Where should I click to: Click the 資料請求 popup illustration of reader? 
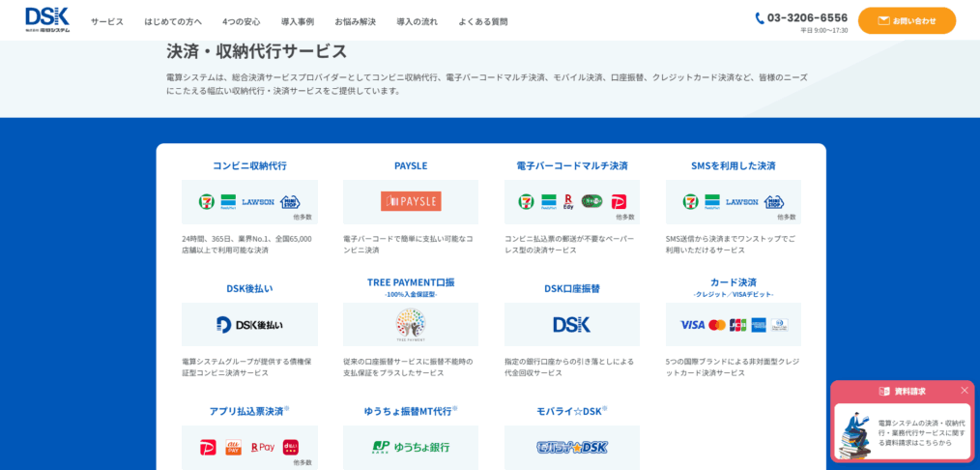853,435
